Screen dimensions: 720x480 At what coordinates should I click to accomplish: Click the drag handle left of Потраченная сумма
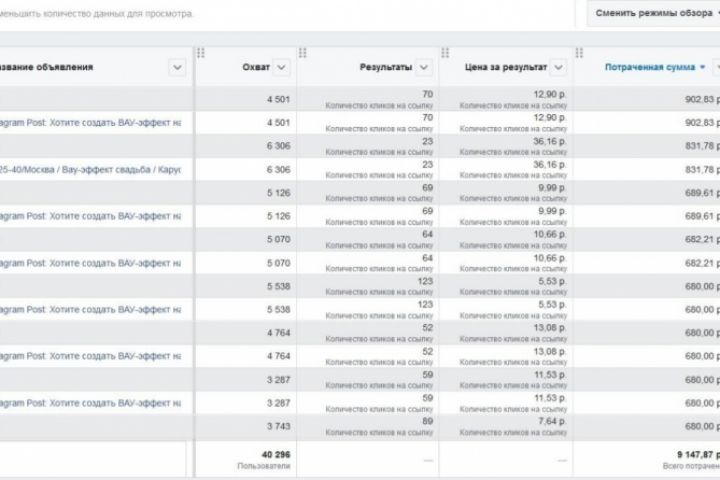click(579, 52)
